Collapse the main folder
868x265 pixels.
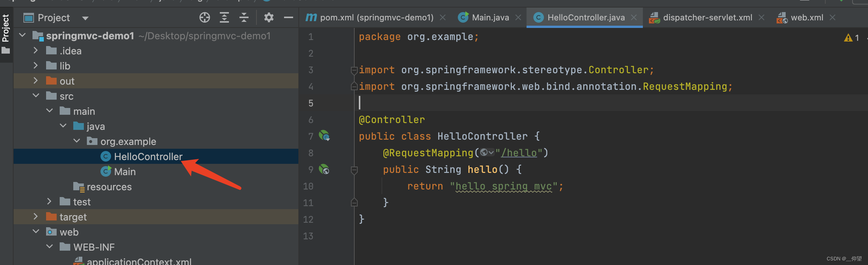click(49, 111)
